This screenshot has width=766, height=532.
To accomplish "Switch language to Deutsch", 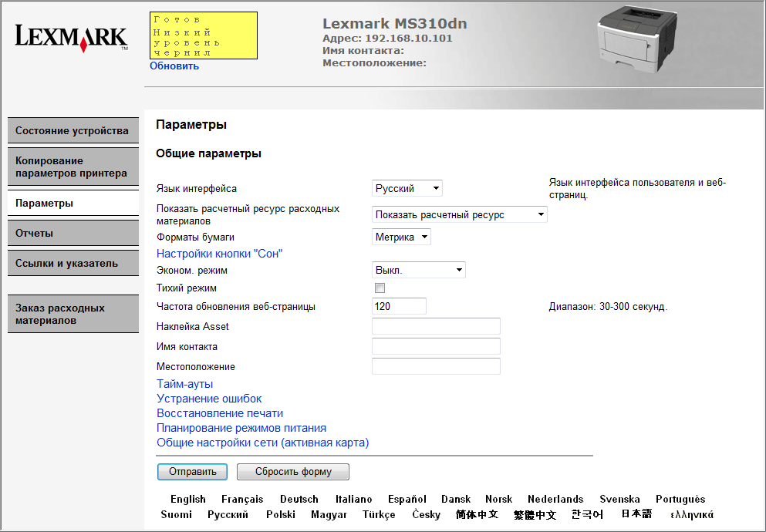I will tap(299, 499).
